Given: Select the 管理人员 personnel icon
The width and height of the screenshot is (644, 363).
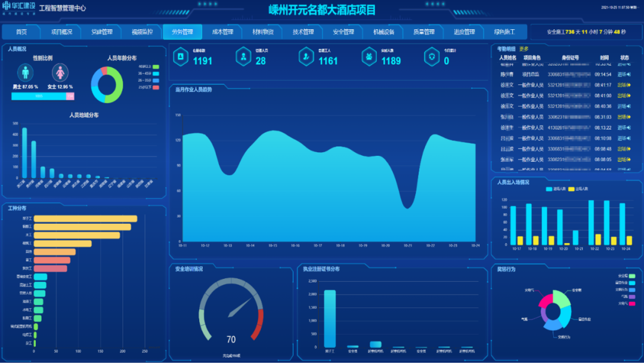Looking at the screenshot, I should tap(243, 58).
